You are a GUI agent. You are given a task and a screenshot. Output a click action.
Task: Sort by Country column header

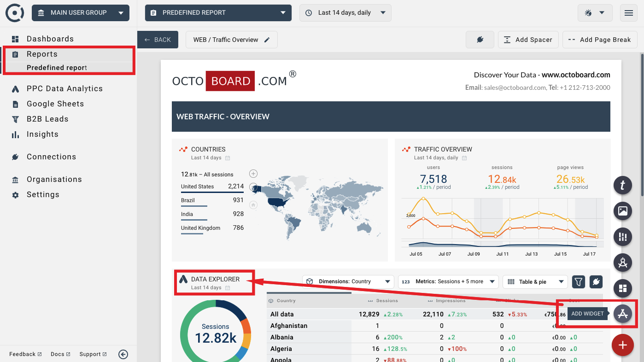point(286,301)
